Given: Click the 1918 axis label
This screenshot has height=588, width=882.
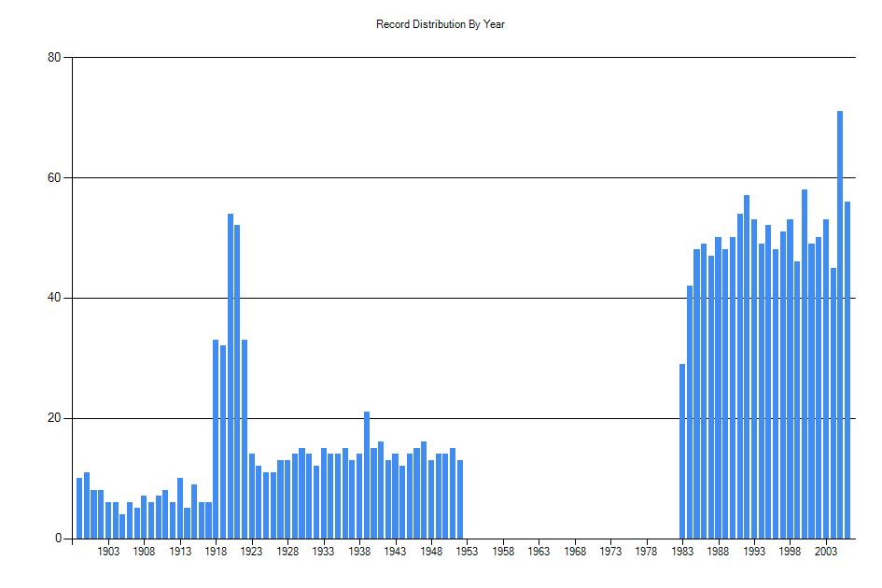Looking at the screenshot, I should coord(218,549).
